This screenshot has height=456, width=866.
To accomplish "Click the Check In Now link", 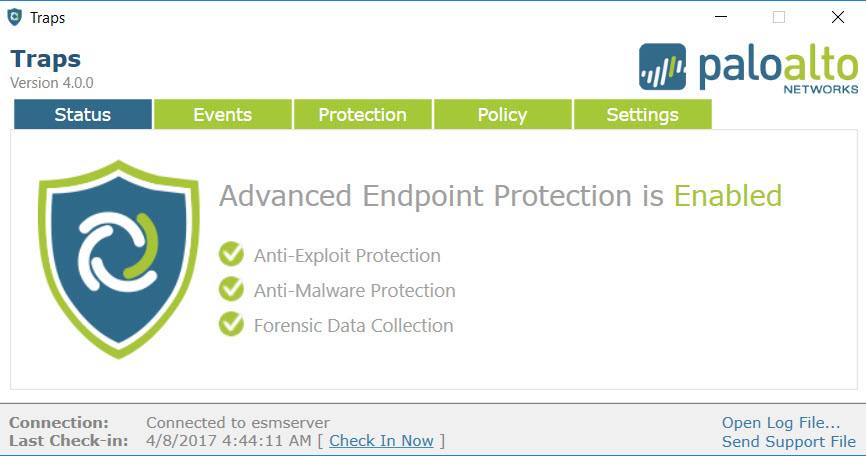I will click(381, 441).
